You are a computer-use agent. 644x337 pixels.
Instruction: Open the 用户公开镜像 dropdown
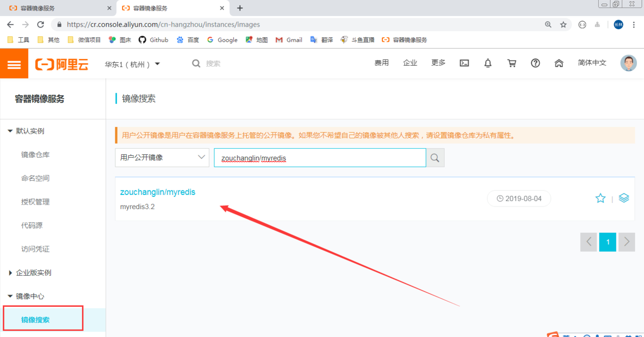(x=162, y=158)
